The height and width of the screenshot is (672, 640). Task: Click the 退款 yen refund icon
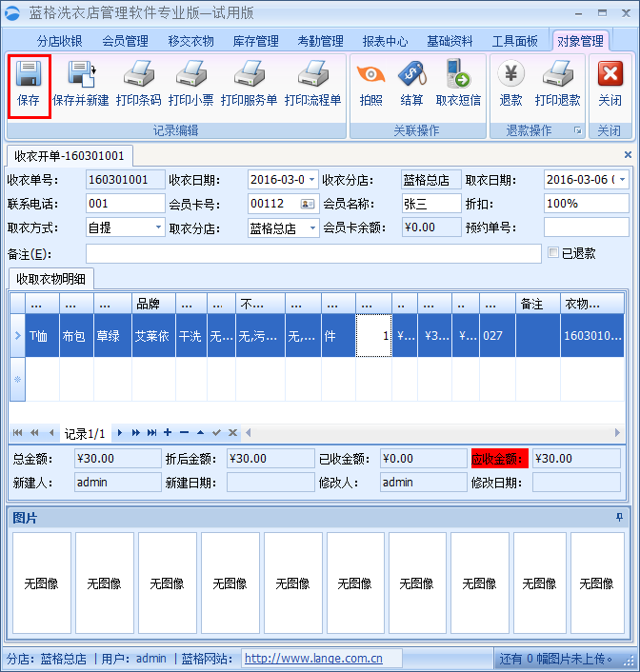pos(510,73)
